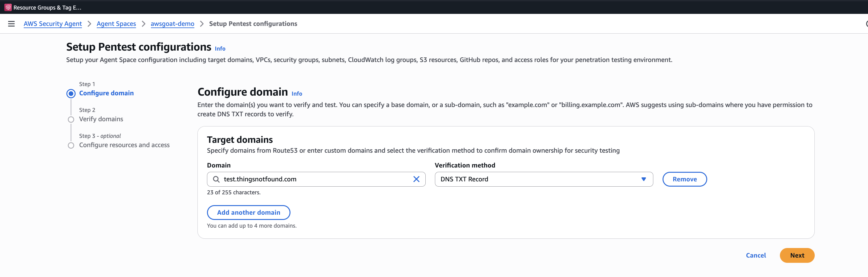This screenshot has width=868, height=277.
Task: Click Verify domains step label
Action: click(101, 119)
